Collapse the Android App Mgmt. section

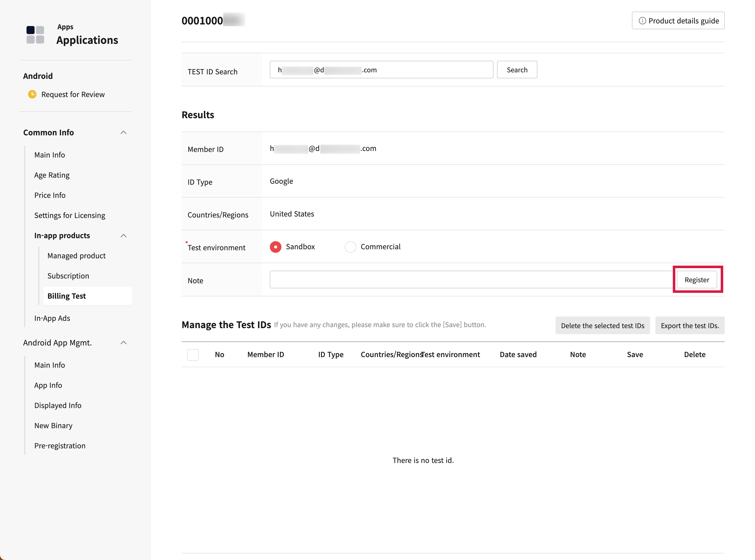[124, 343]
